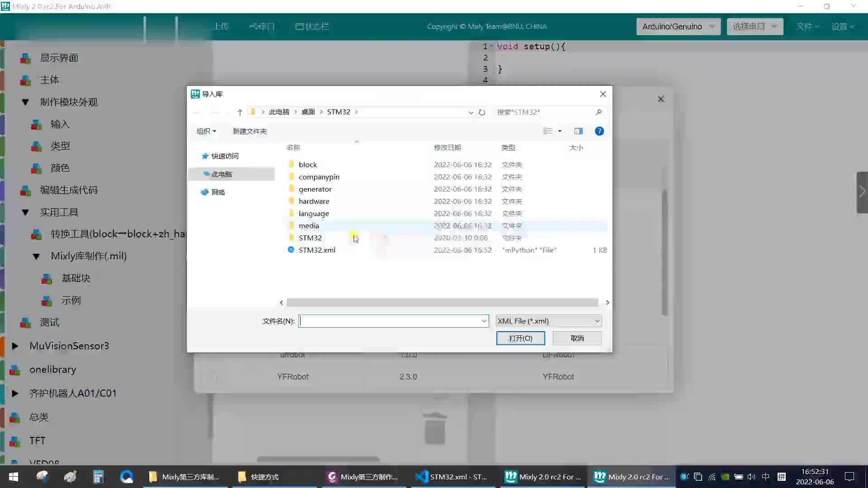Click the 显示界面 icon in sidebar
The height and width of the screenshot is (488, 868).
pos(25,57)
